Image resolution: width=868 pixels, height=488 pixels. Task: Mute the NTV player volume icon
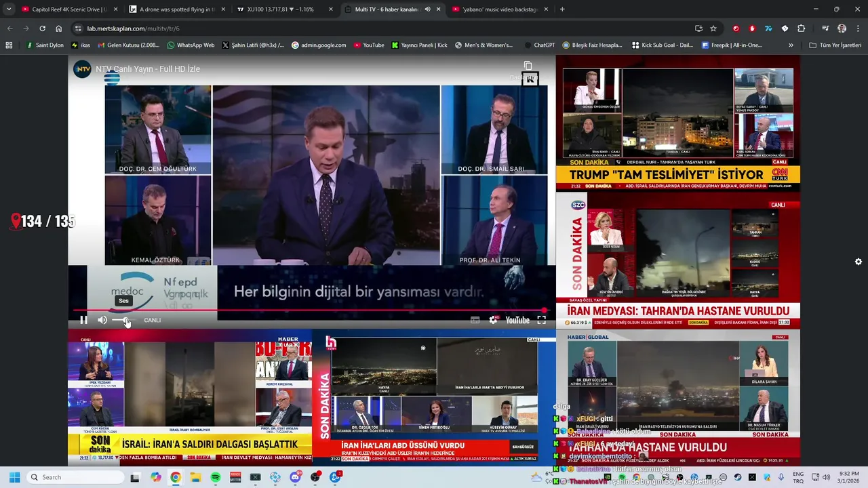(102, 320)
